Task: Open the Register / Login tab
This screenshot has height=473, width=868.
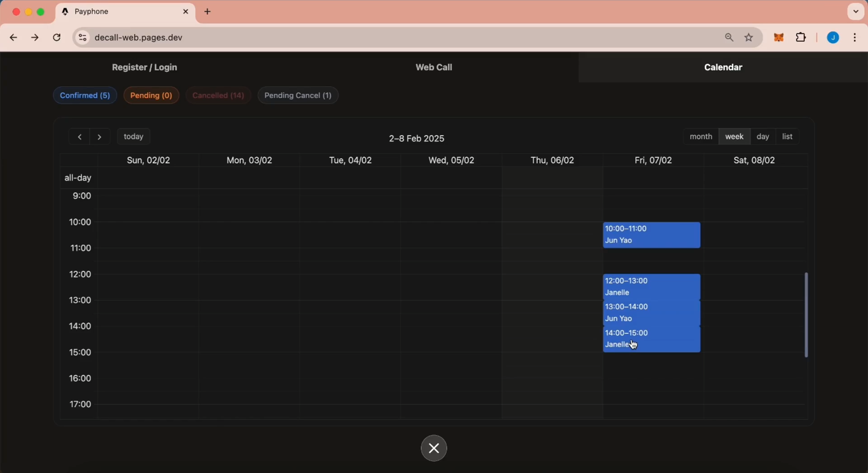Action: coord(145,67)
